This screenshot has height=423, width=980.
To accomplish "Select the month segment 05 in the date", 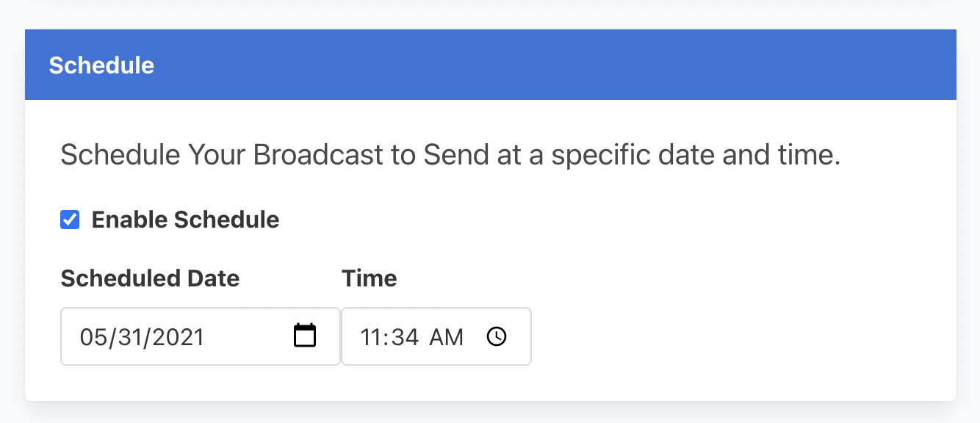I will 93,337.
